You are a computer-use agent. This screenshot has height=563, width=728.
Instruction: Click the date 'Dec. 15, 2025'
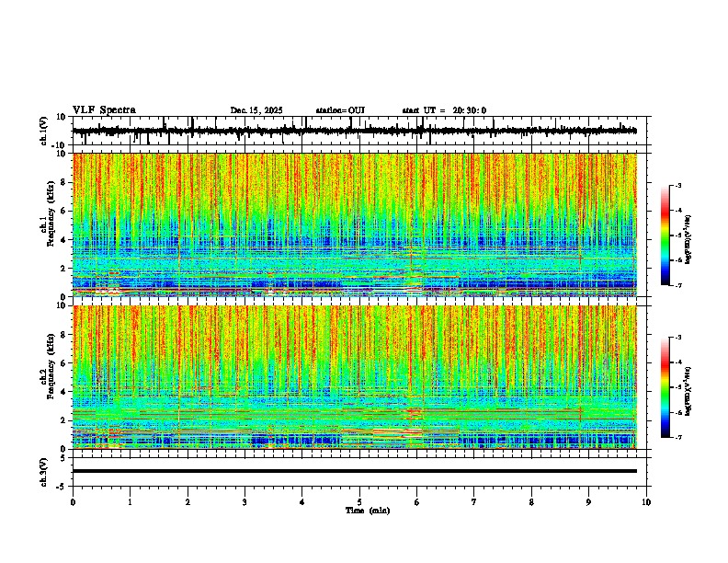pyautogui.click(x=256, y=110)
